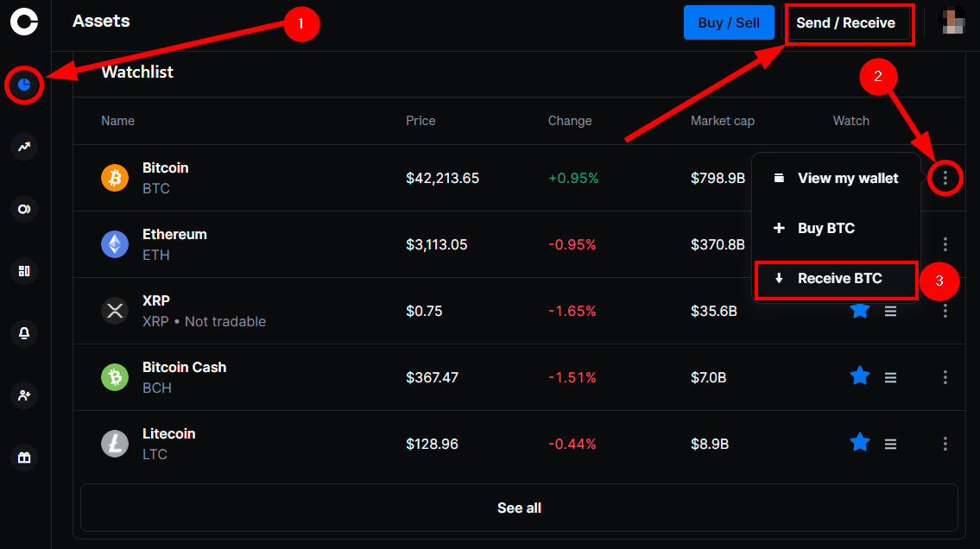Open the Trade trending-arrow sidebar icon
Viewport: 980px width, 549px height.
tap(24, 147)
